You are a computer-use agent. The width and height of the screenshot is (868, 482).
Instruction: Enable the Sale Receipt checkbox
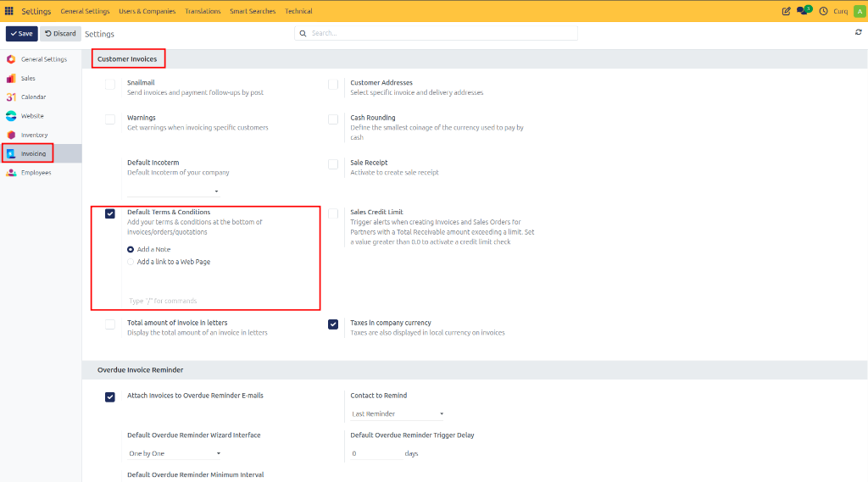click(333, 164)
